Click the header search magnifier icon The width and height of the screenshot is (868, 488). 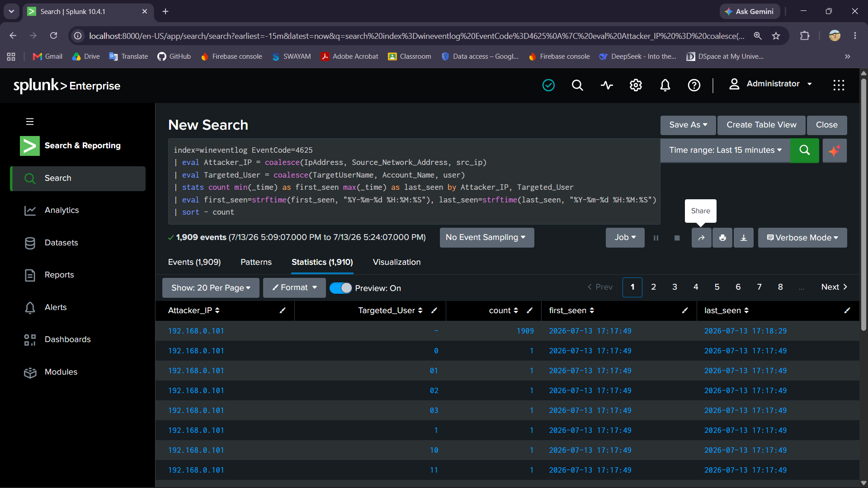577,85
